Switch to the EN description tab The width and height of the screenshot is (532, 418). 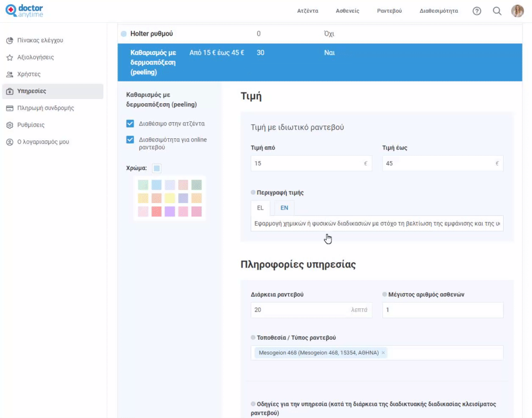(x=284, y=208)
